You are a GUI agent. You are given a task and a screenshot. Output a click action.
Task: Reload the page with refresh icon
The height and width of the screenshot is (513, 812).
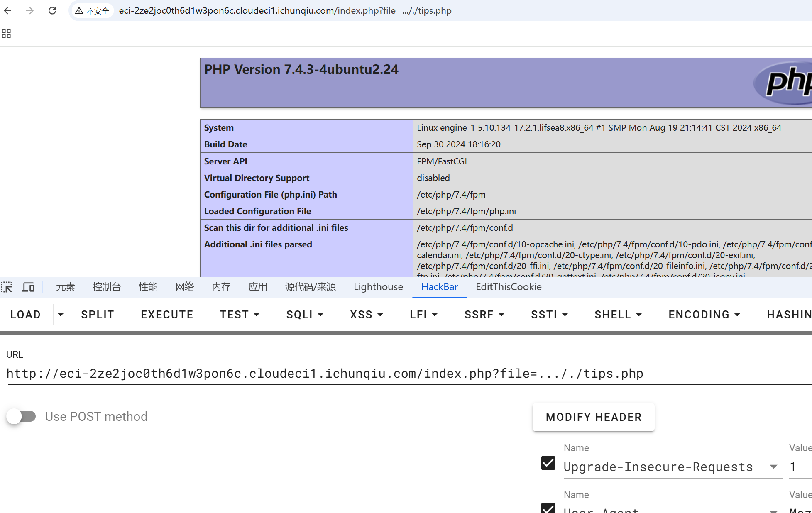pos(52,10)
